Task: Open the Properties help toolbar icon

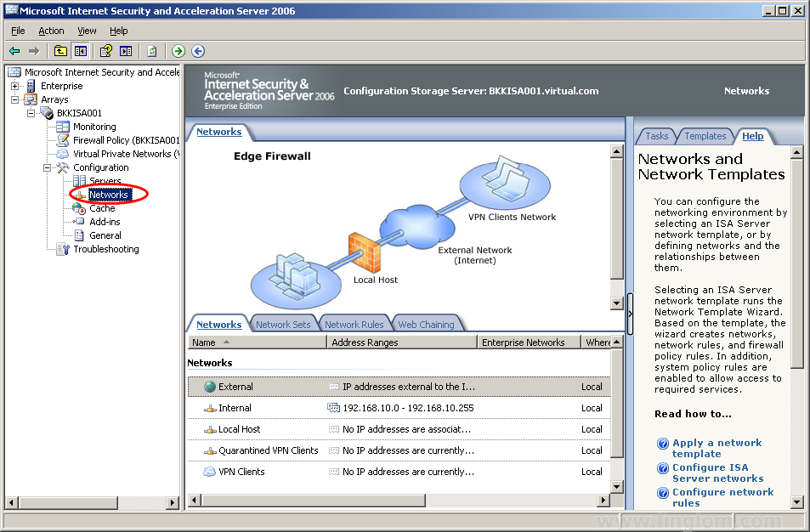Action: click(x=106, y=51)
